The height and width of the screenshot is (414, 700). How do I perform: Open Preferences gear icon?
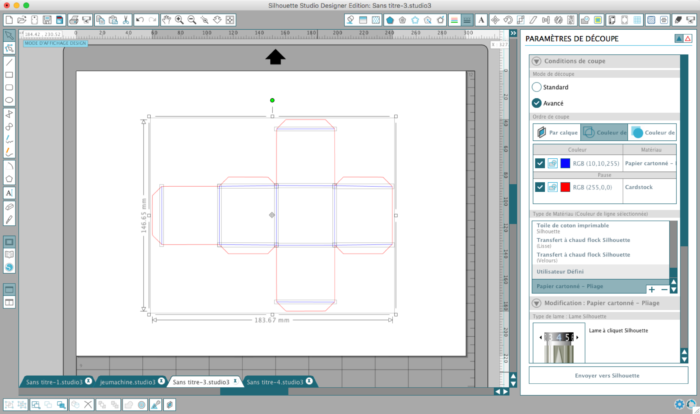679,404
